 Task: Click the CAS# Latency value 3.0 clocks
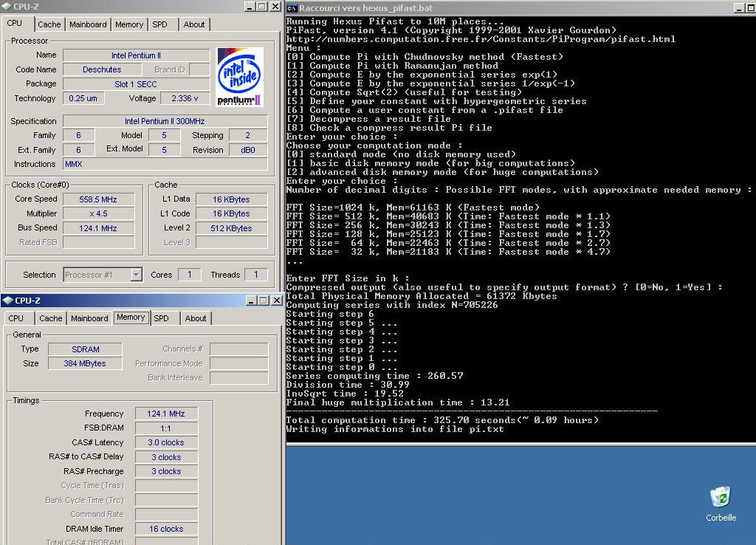(166, 443)
